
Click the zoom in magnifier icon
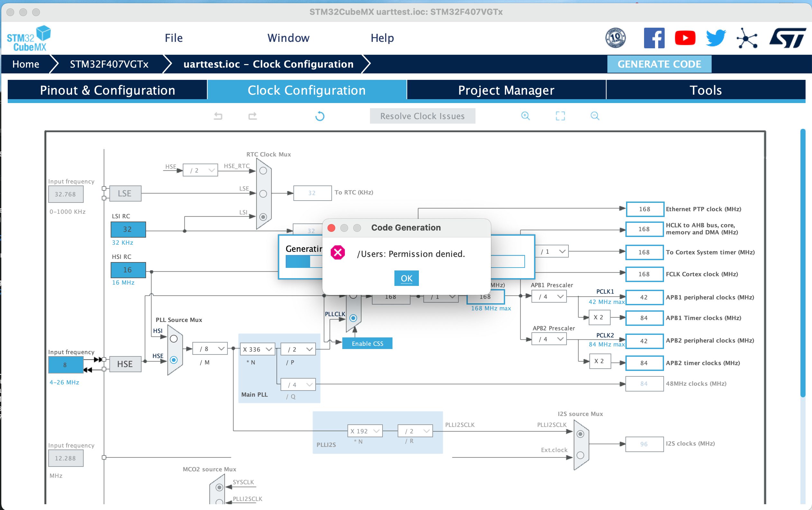(x=525, y=116)
